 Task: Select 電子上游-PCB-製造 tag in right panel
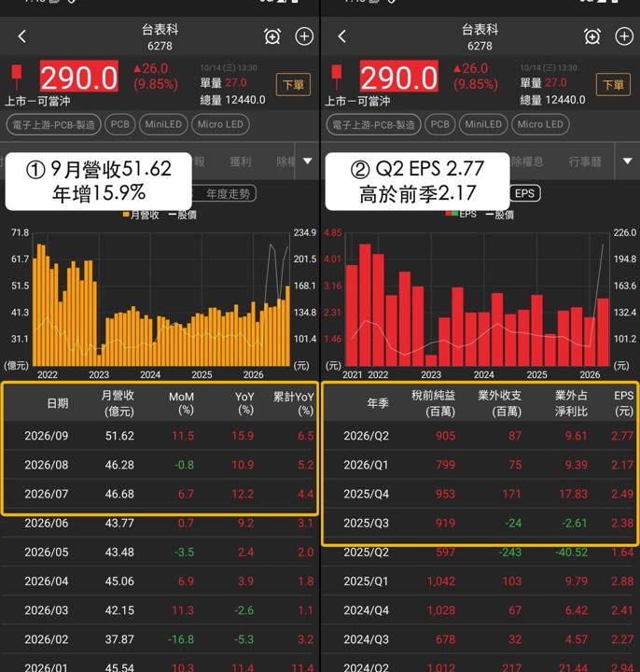(373, 125)
